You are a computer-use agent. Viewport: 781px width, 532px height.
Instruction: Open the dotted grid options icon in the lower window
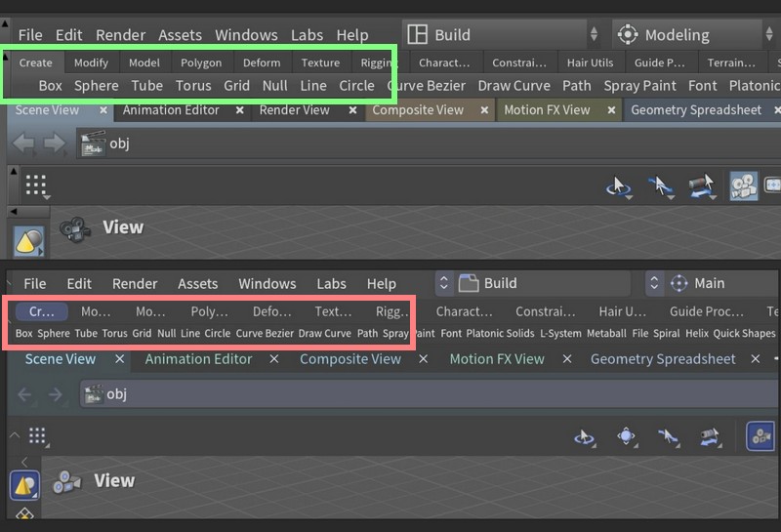(x=38, y=436)
